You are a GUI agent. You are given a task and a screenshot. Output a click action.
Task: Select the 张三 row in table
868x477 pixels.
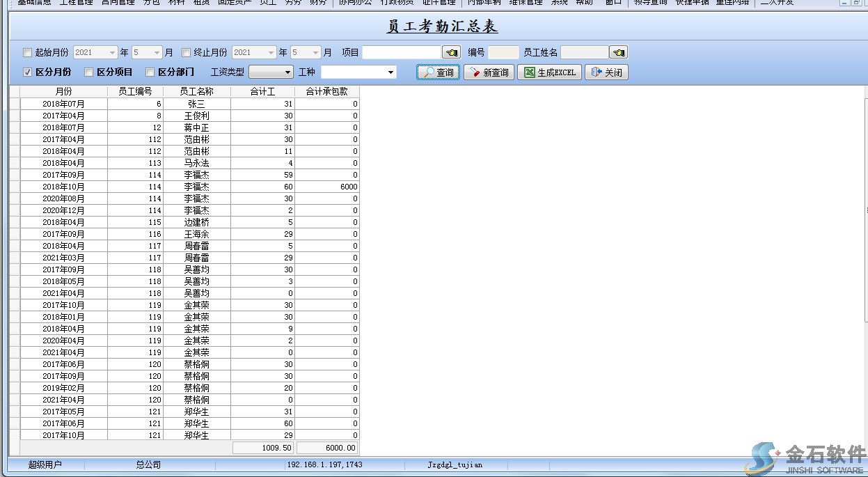tap(196, 104)
